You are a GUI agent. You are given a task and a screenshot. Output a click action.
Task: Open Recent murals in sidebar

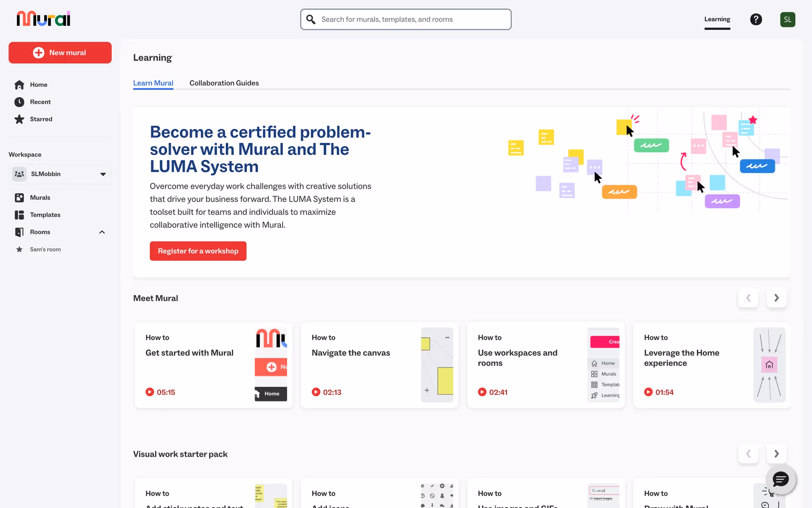40,102
